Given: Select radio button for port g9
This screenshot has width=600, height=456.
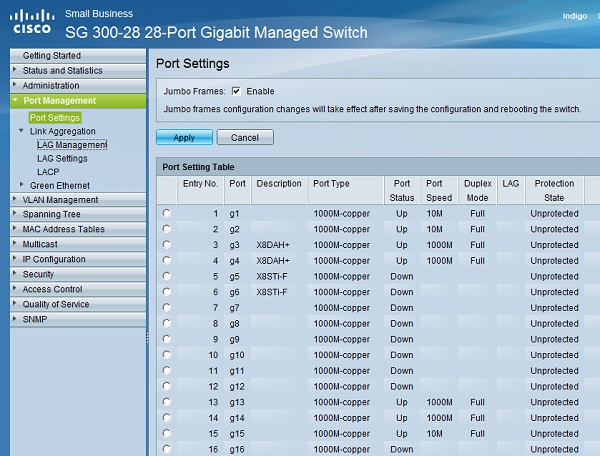Looking at the screenshot, I should tap(166, 339).
